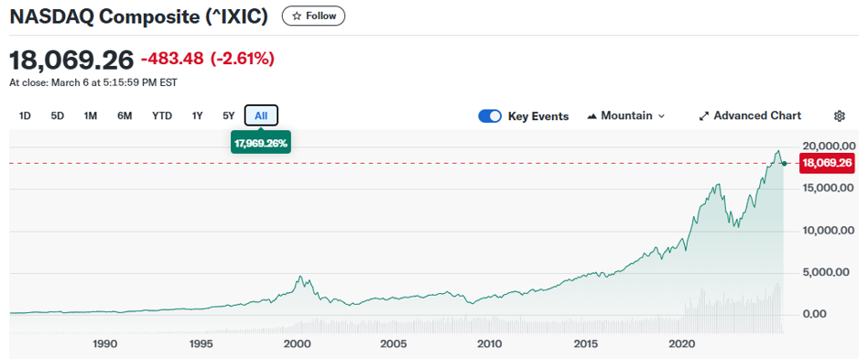Open chart settings gear icon
Viewport: 868px width, 359px height.
tap(840, 115)
